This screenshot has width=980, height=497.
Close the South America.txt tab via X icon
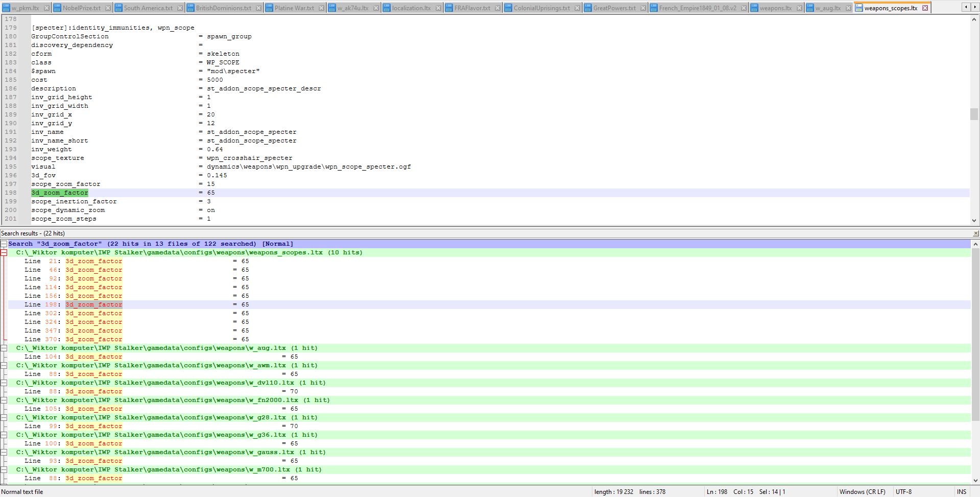[180, 8]
